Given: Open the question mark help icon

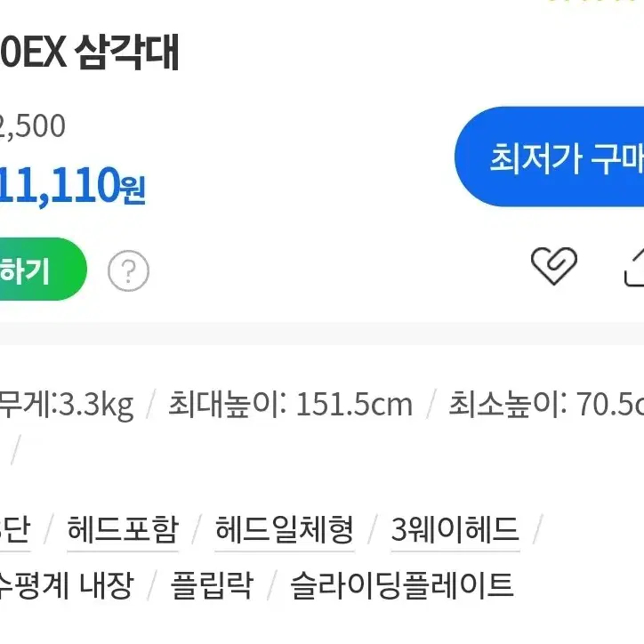Looking at the screenshot, I should (128, 270).
